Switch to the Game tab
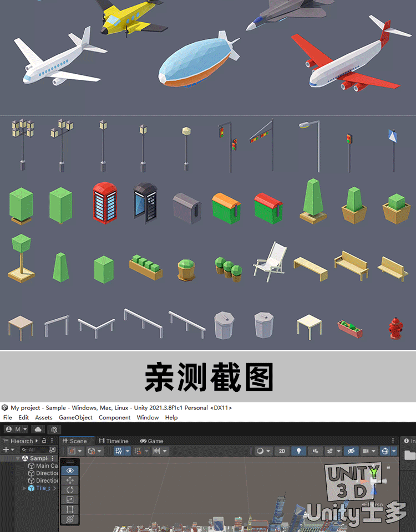 152,441
